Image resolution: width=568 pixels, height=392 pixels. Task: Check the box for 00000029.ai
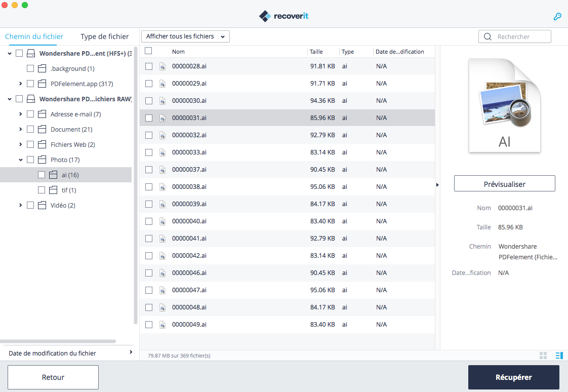[x=149, y=84]
